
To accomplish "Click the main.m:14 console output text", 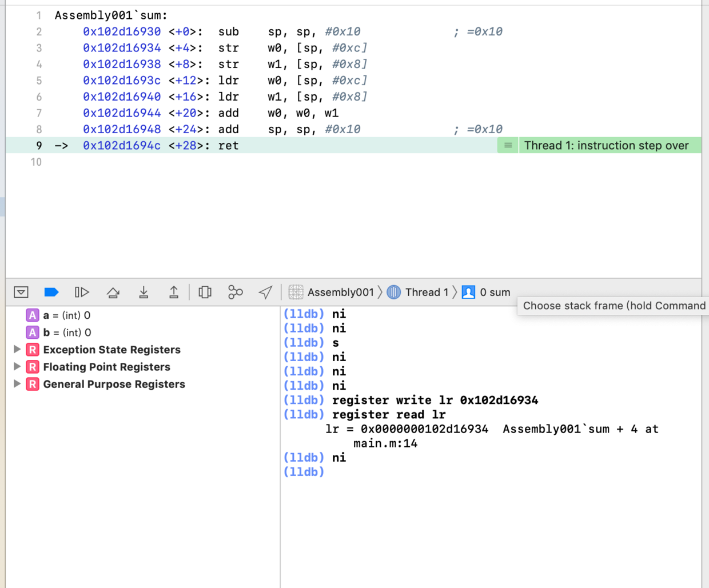I will [x=385, y=443].
